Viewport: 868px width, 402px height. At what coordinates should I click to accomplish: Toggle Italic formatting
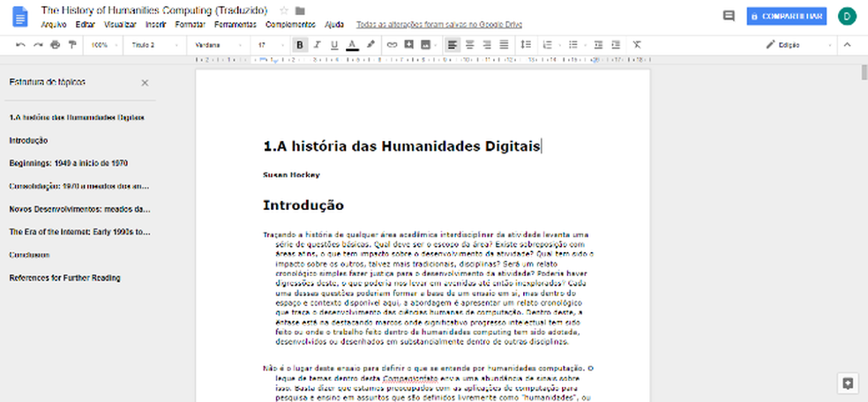(x=318, y=45)
